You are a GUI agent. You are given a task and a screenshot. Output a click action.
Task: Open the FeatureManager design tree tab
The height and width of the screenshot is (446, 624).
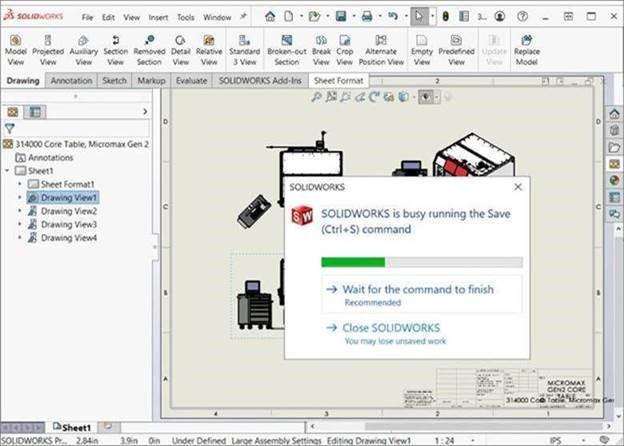click(x=12, y=112)
